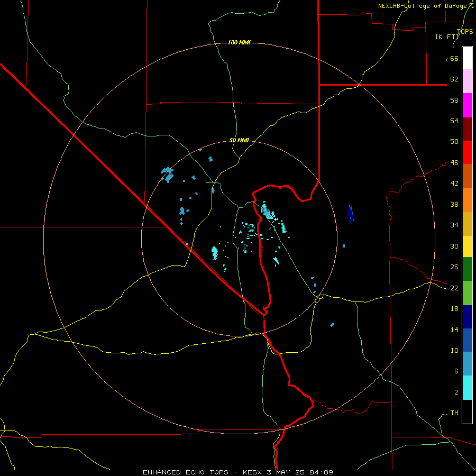Click the dark green legend swatch
The image size is (476, 476).
tap(467, 269)
